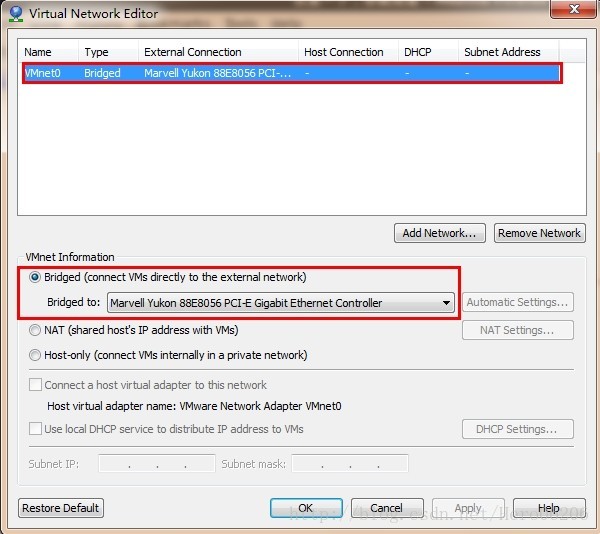Open the Bridged to adapter dropdown
Viewport: 600px width, 534px height.
[281, 303]
